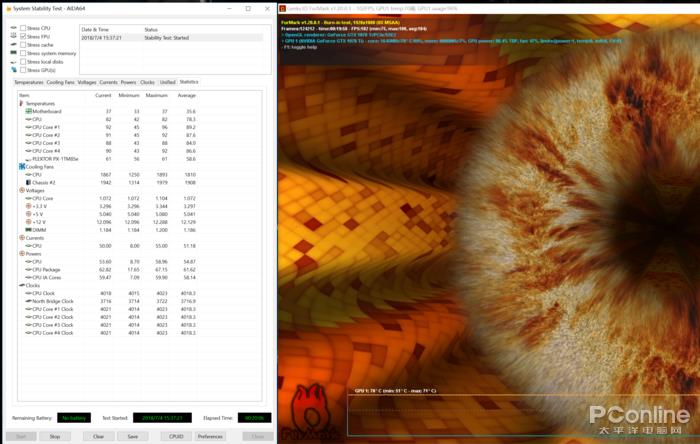
Task: Select the 'CPU Core #4 Clock' row
Action: [x=107, y=333]
